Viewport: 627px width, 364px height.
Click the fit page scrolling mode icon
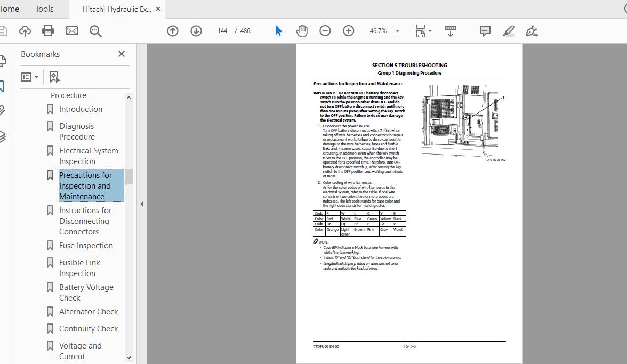(x=420, y=31)
